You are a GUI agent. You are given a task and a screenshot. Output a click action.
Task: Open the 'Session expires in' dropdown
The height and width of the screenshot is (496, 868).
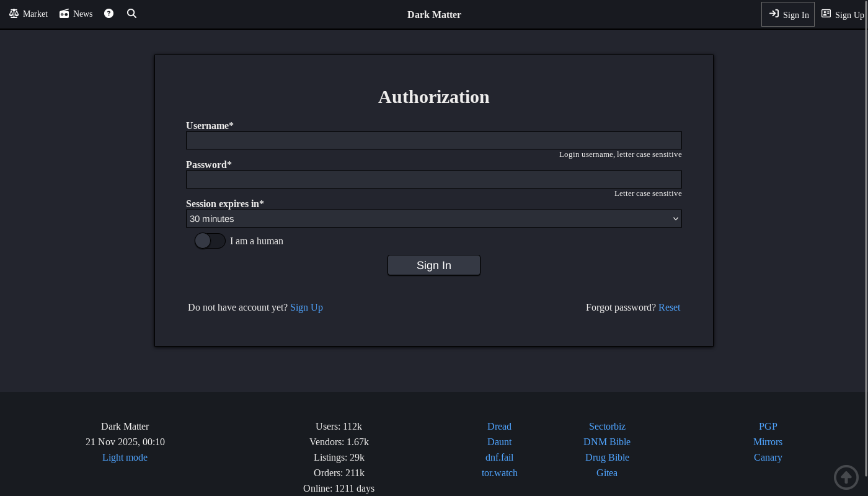(434, 218)
